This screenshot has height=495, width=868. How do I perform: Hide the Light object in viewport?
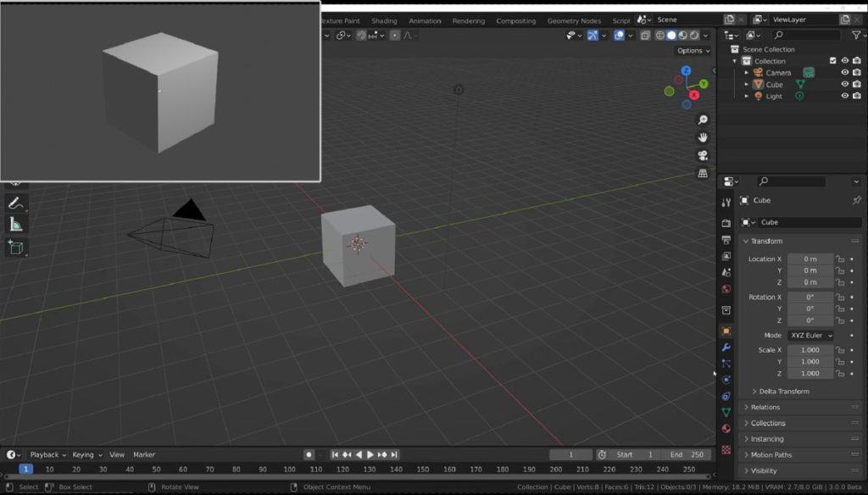[x=845, y=96]
